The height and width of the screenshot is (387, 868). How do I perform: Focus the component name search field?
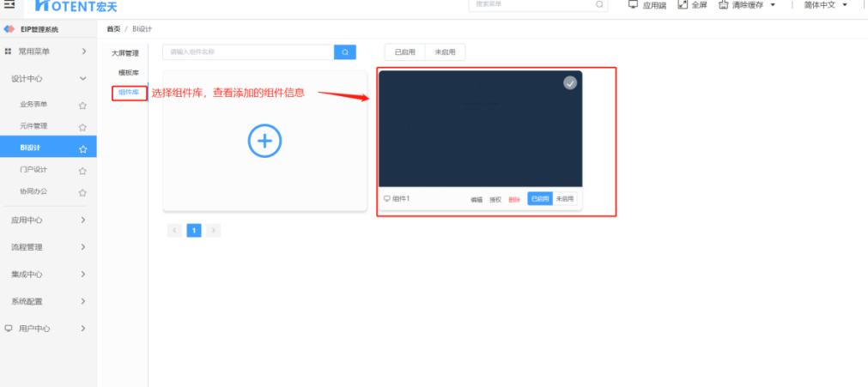tap(249, 52)
